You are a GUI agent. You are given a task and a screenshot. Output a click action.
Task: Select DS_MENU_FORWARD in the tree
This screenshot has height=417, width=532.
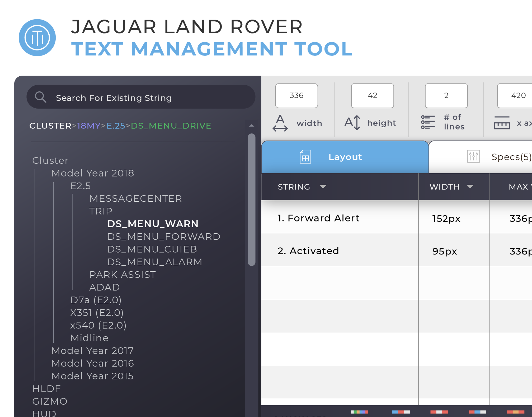164,237
